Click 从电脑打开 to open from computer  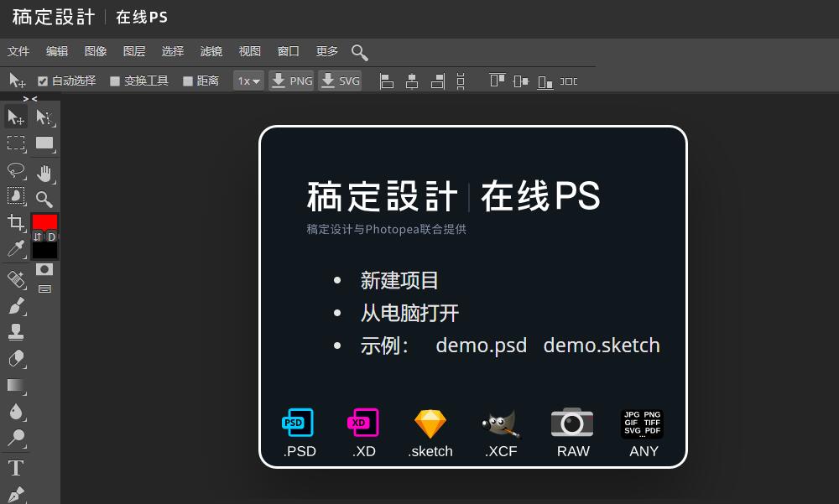coord(409,313)
